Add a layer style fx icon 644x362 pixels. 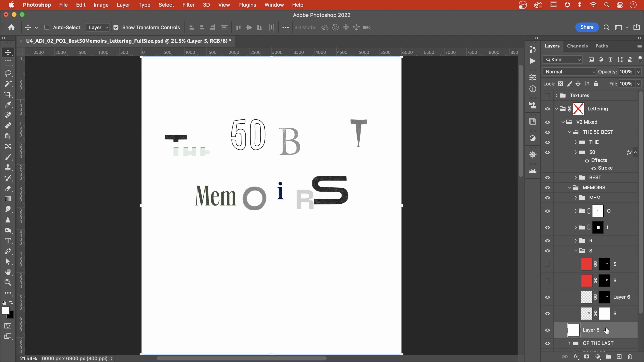[576, 357]
